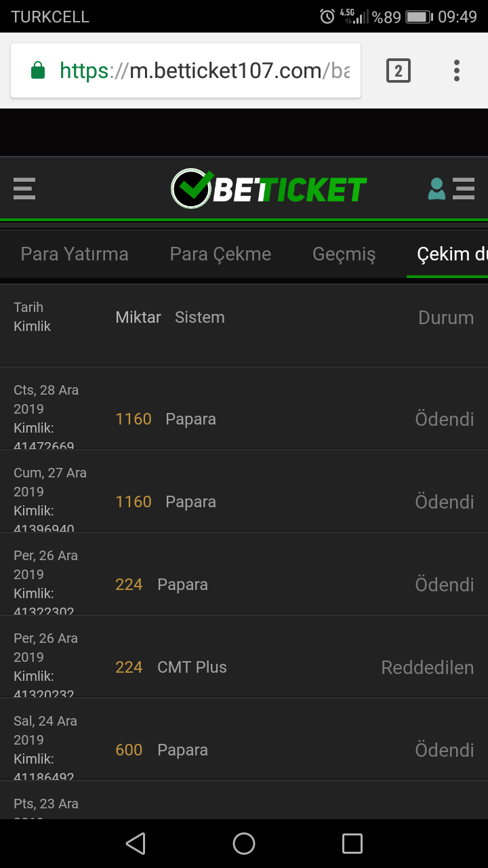Tap the Reddedilen status of CMT Plus
This screenshot has height=868, width=488.
point(428,667)
